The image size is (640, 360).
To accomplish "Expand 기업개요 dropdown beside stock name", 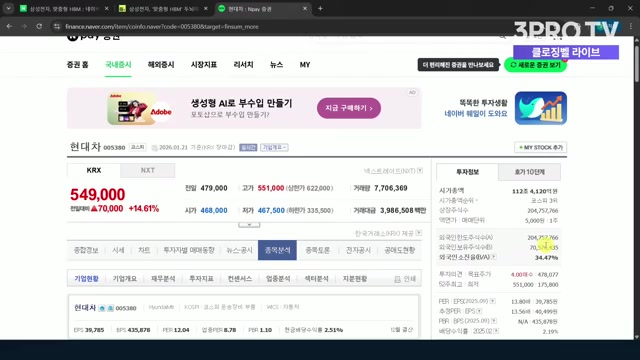I will 274,147.
